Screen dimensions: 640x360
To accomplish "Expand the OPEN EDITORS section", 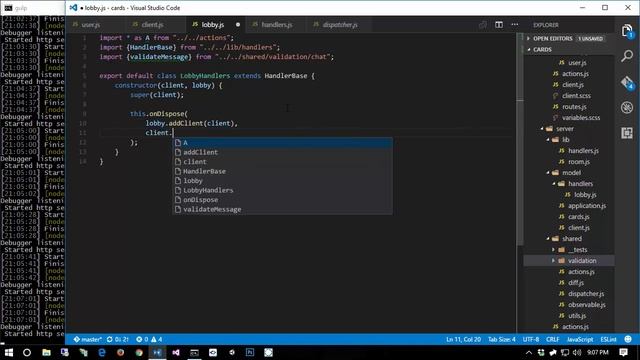I will [x=529, y=39].
